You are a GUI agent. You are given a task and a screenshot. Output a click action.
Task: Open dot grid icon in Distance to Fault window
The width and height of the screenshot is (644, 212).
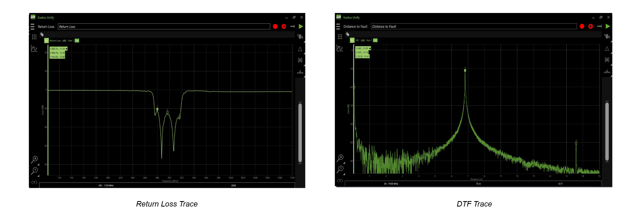(340, 37)
